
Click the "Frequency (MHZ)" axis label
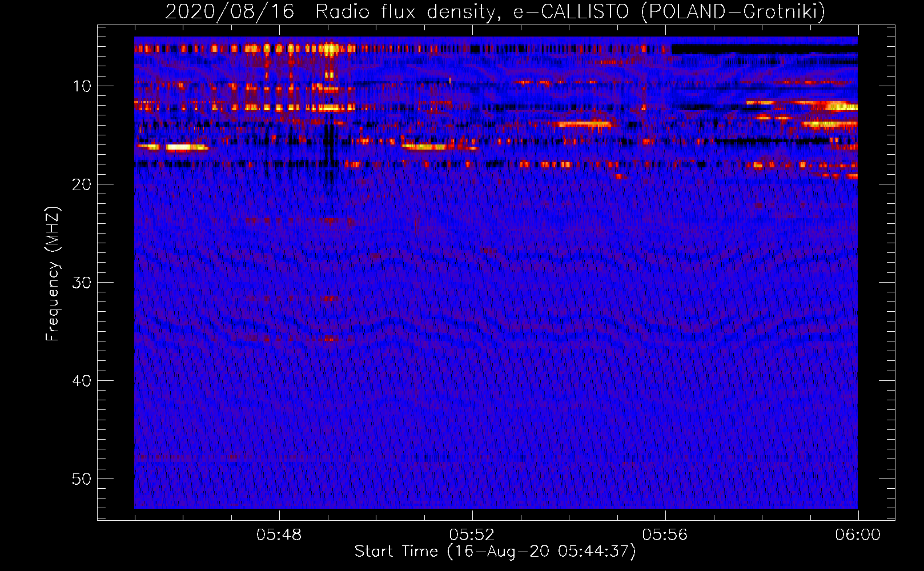[x=53, y=274]
